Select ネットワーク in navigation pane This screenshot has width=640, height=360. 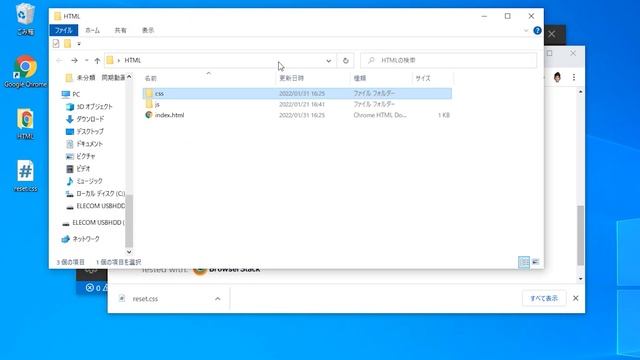[x=80, y=239]
